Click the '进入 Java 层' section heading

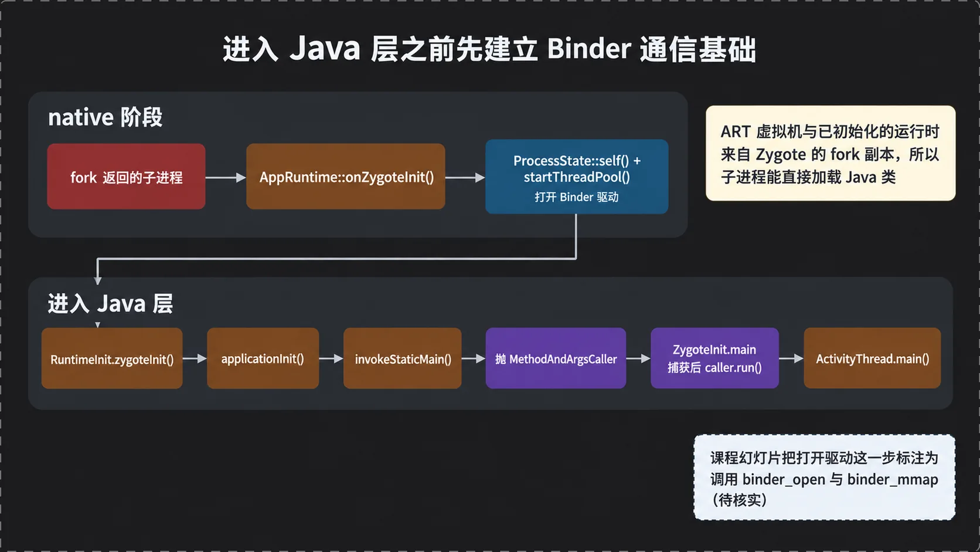[x=110, y=304]
